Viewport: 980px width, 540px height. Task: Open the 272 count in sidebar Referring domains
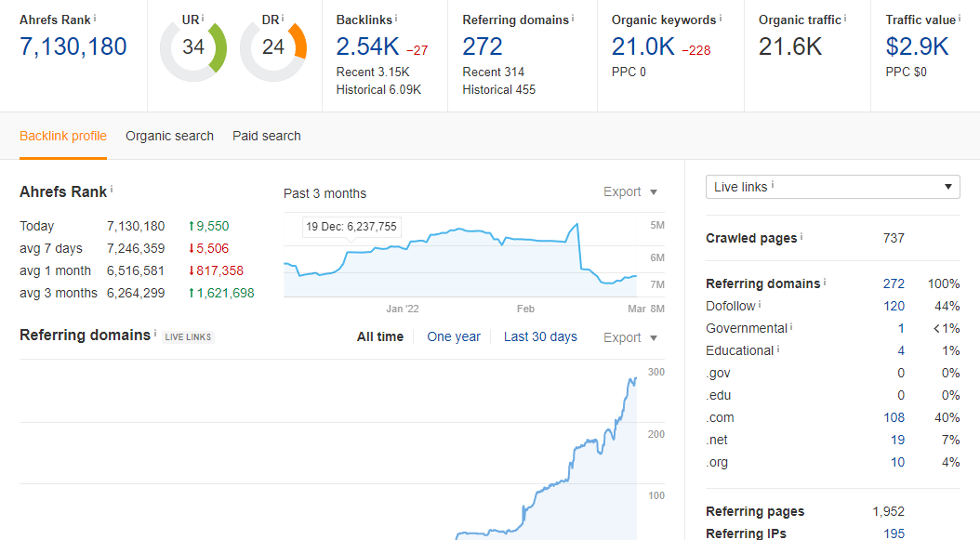click(894, 283)
